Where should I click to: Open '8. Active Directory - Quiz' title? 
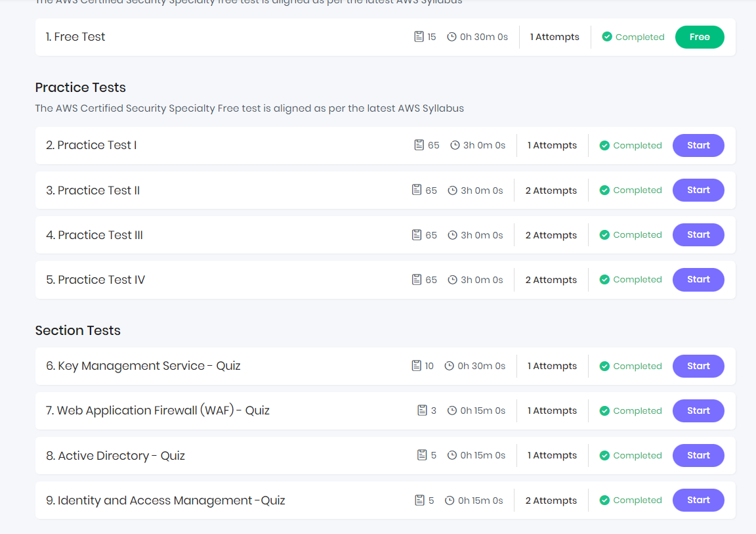tap(115, 456)
